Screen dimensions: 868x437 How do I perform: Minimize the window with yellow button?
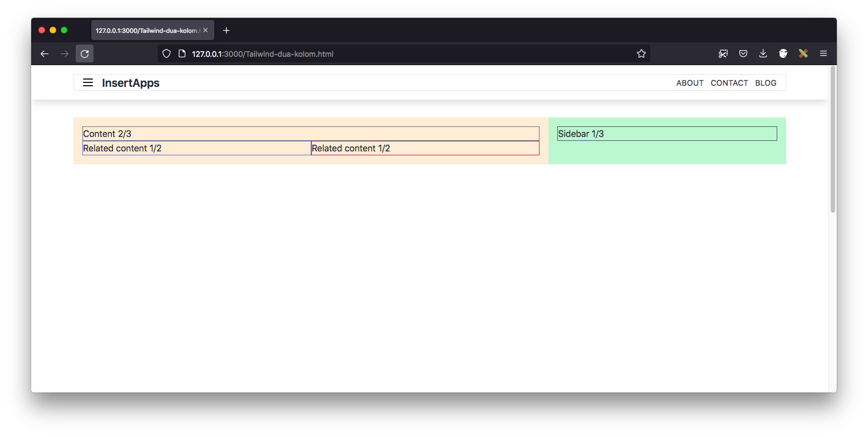pos(53,30)
